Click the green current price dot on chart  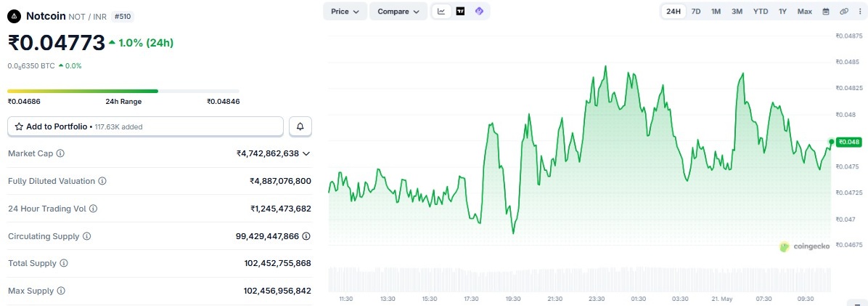click(832, 142)
